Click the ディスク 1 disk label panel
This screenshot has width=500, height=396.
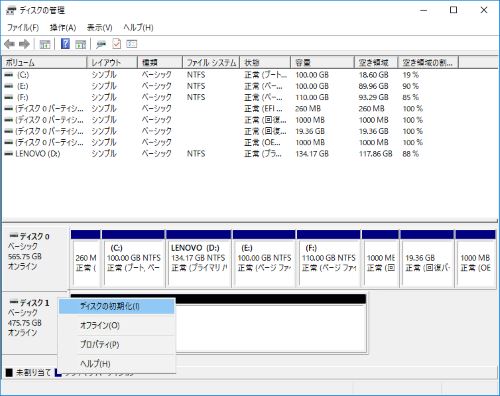coord(30,323)
